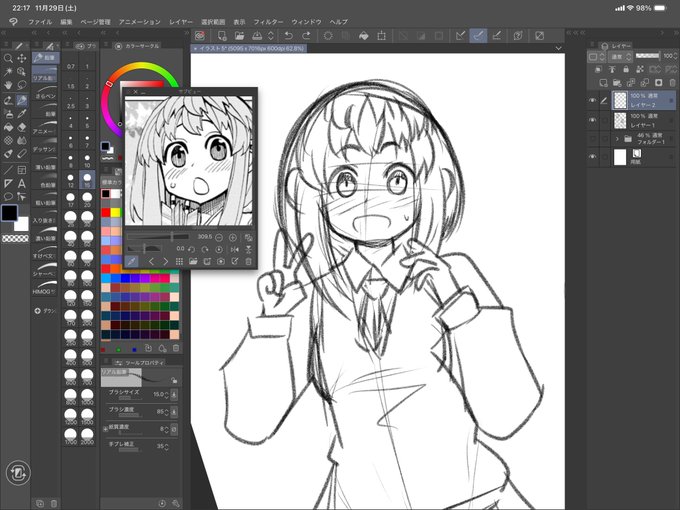
Task: Select the Fill bucket tool
Action: [x=8, y=127]
